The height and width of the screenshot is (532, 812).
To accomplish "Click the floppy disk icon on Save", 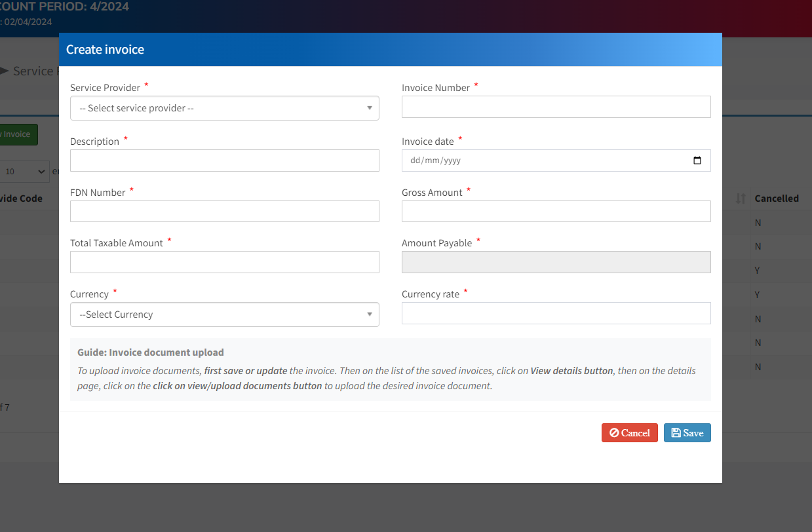I will coord(676,433).
